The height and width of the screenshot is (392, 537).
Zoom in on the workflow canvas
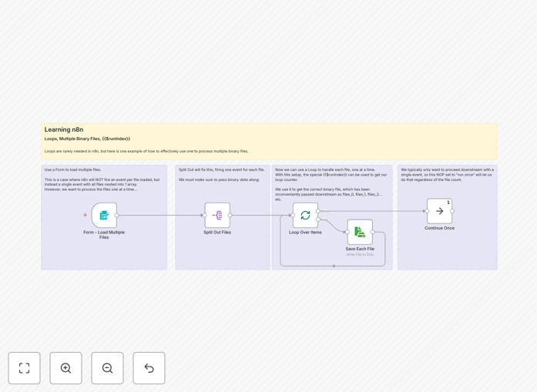[x=65, y=368]
